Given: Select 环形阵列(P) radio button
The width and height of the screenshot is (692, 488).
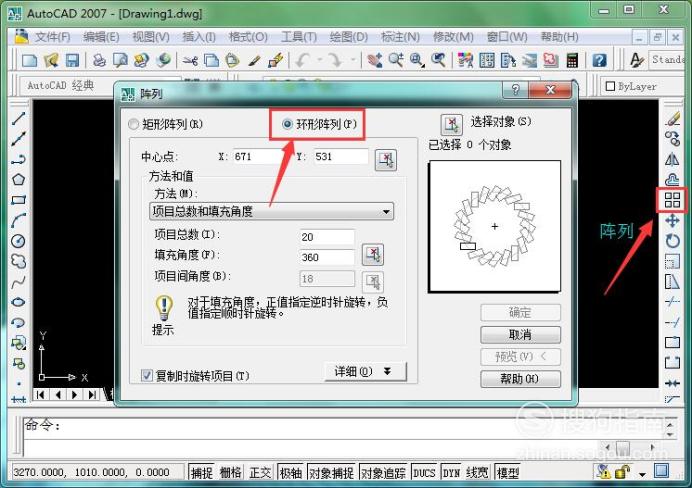Looking at the screenshot, I should (319, 124).
